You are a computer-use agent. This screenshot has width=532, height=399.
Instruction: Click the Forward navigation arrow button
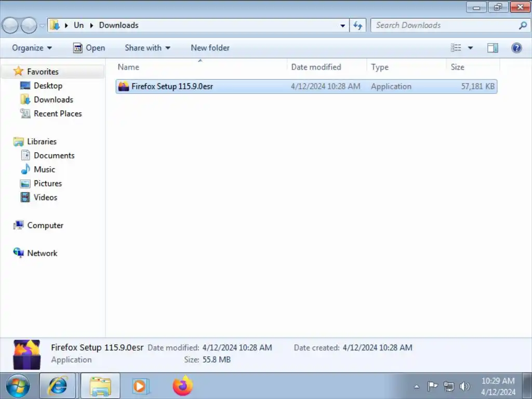pyautogui.click(x=29, y=25)
